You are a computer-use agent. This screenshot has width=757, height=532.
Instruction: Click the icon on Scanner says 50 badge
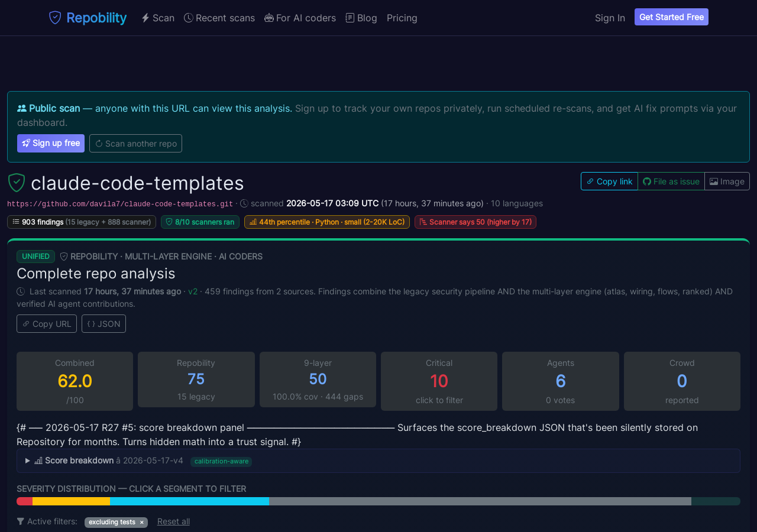click(x=423, y=222)
